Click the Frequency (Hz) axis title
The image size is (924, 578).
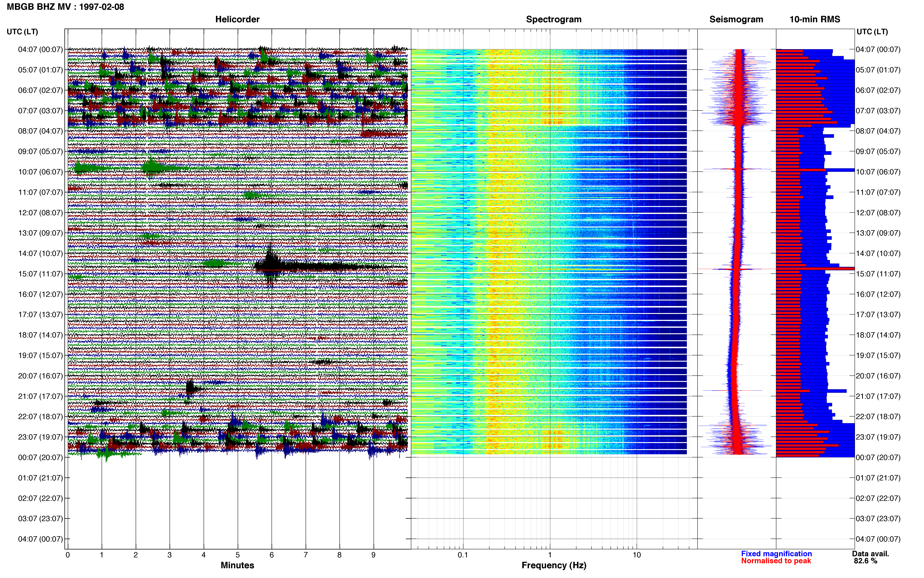554,565
